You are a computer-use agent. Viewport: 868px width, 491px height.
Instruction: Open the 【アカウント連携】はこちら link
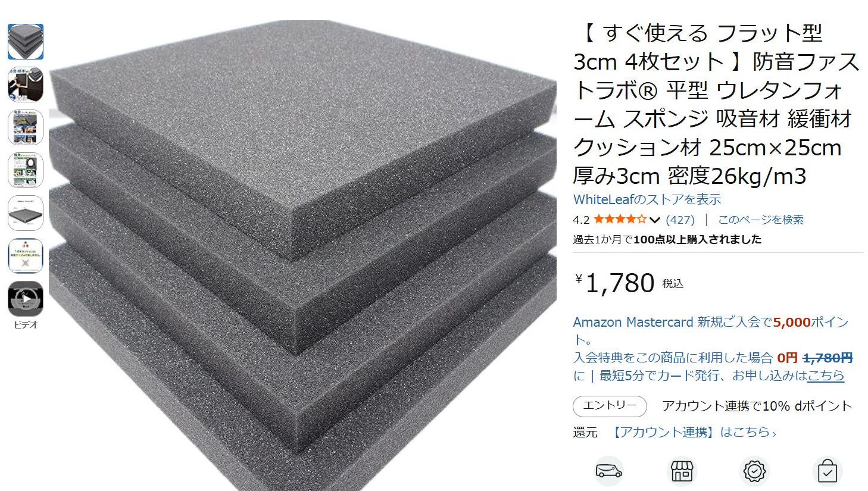[694, 432]
